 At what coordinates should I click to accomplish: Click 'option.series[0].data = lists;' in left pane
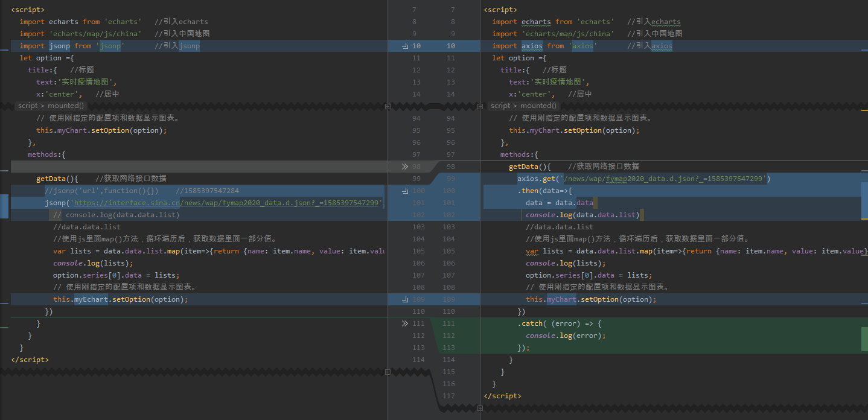coord(116,275)
